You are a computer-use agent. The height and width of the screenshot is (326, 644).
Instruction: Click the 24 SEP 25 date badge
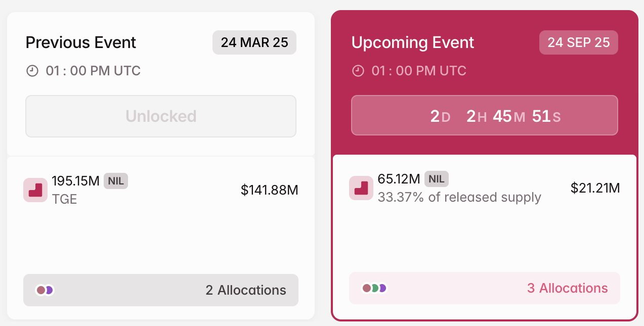click(578, 42)
